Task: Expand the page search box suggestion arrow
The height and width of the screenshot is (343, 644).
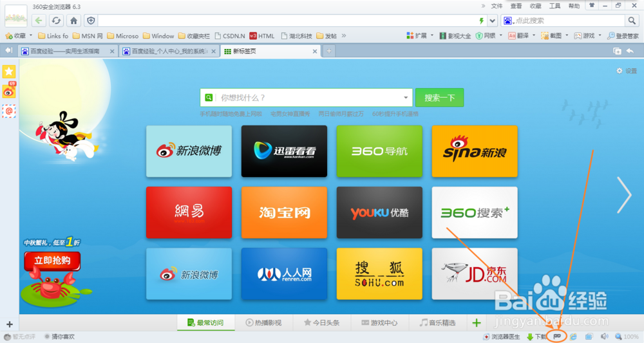Action: click(406, 98)
